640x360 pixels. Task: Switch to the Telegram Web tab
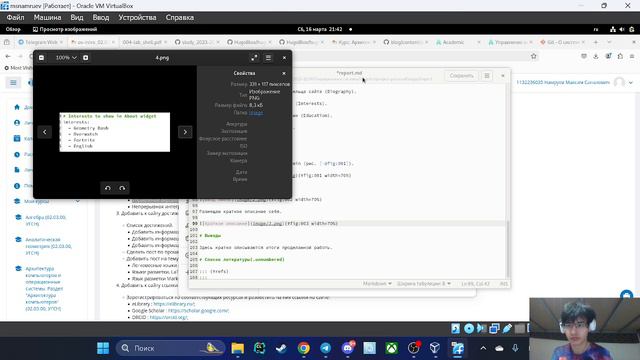coord(40,42)
